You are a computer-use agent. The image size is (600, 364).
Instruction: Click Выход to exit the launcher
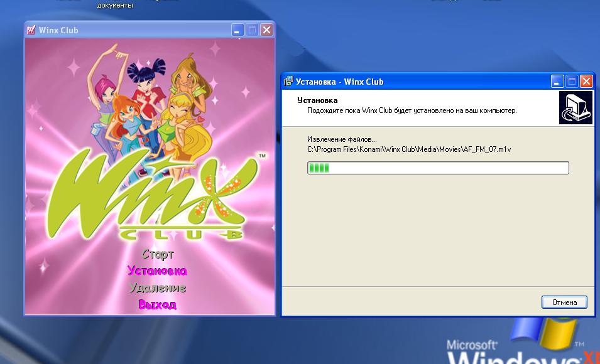click(157, 304)
